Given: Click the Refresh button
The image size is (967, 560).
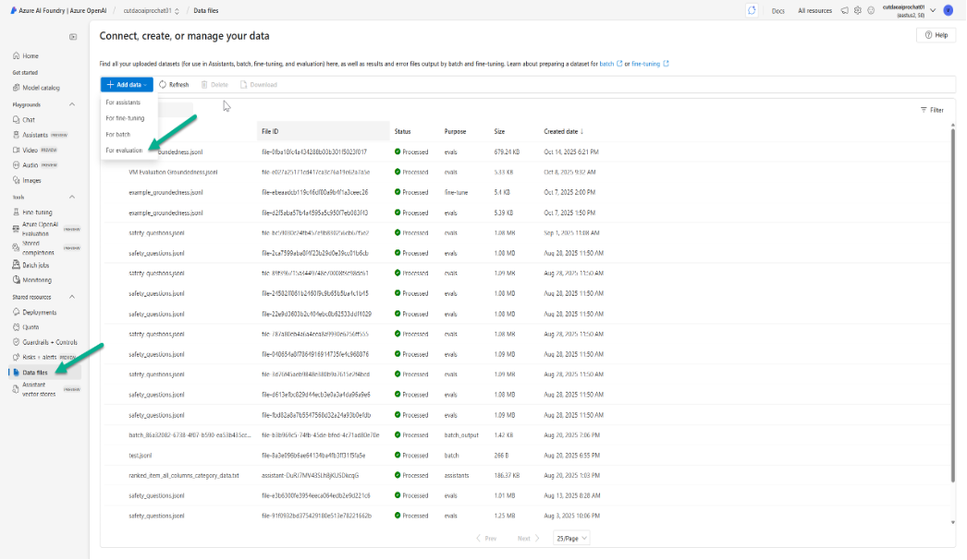Looking at the screenshot, I should tap(175, 84).
